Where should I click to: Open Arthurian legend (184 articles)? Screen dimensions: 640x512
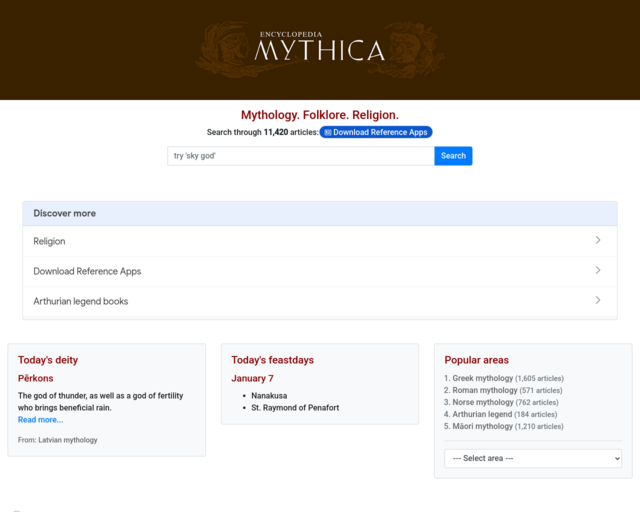coord(482,414)
